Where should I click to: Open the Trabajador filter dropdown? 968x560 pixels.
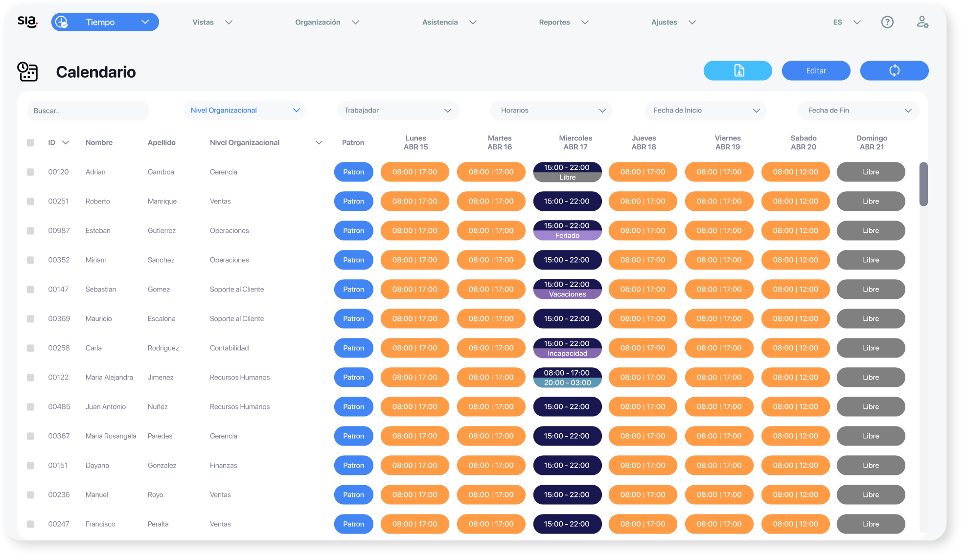click(398, 111)
